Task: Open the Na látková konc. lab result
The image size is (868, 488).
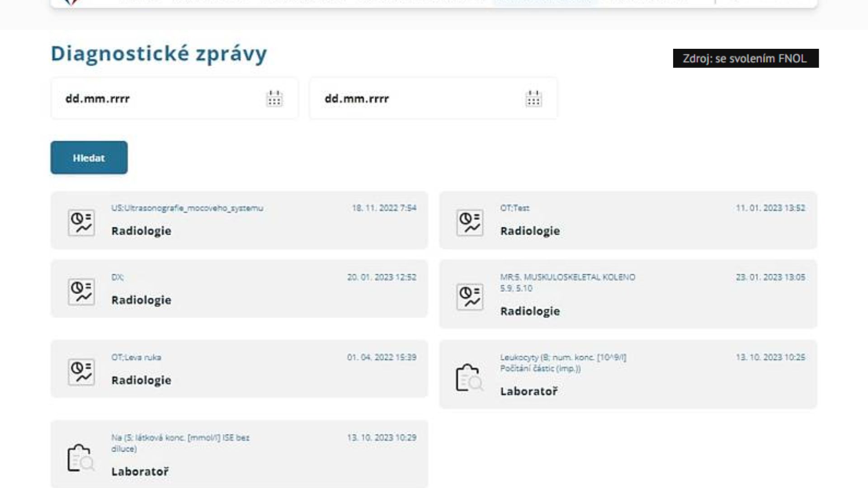Action: [x=180, y=438]
